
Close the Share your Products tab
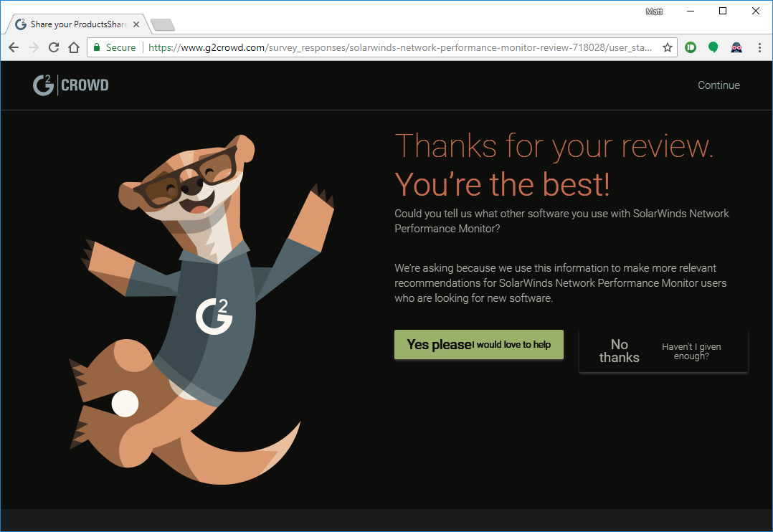click(x=136, y=24)
